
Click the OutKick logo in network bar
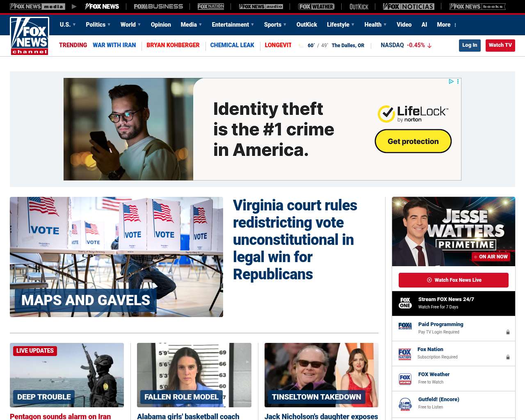(359, 7)
